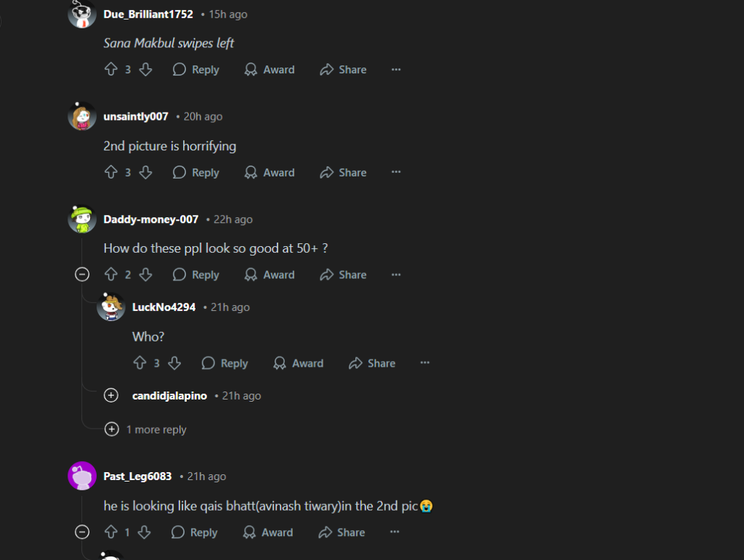The height and width of the screenshot is (560, 744).
Task: Give Award to unsaintly007's comment
Action: [270, 173]
